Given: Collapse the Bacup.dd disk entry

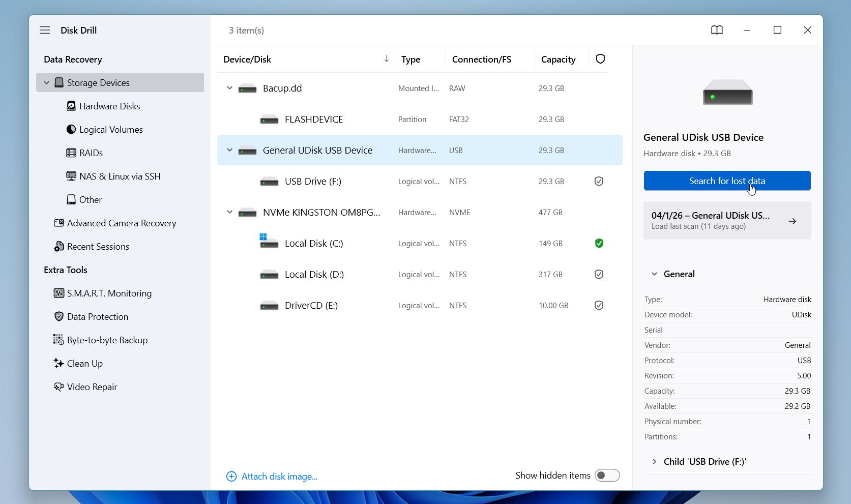Looking at the screenshot, I should point(229,88).
